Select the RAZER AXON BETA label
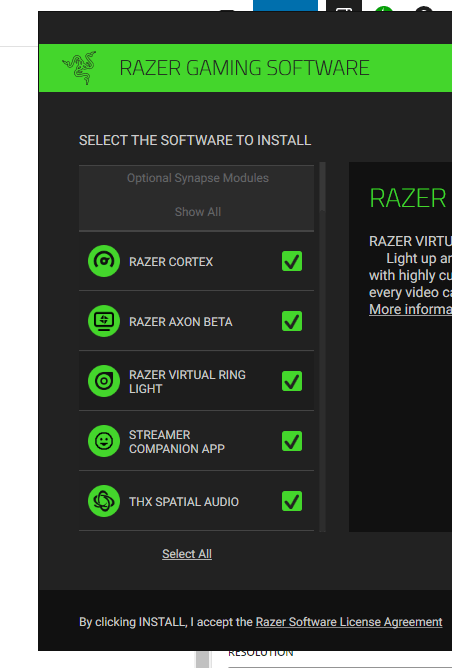Image resolution: width=452 pixels, height=668 pixels. (181, 322)
